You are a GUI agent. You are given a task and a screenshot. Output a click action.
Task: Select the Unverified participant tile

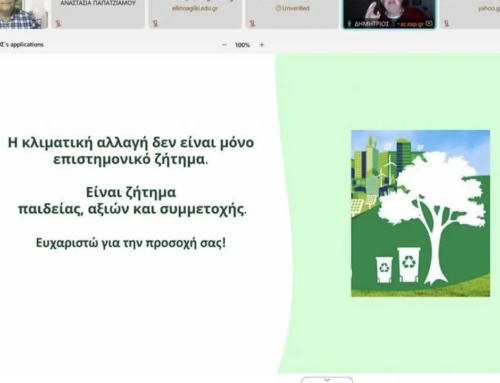point(292,14)
